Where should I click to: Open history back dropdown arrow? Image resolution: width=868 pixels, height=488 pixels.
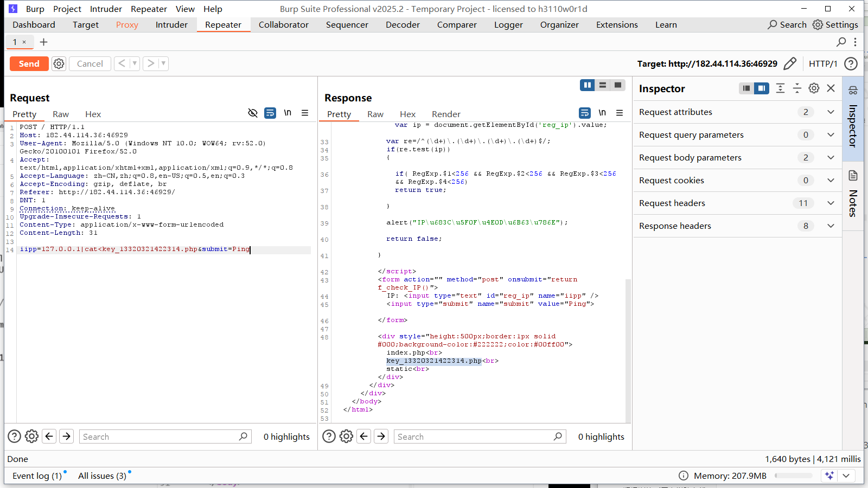(135, 63)
